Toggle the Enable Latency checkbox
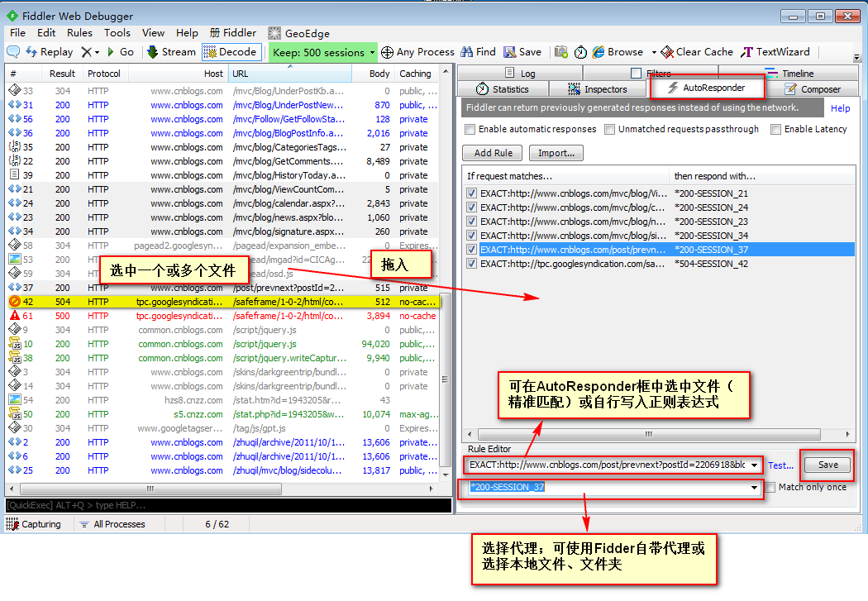868x601 pixels. [775, 129]
